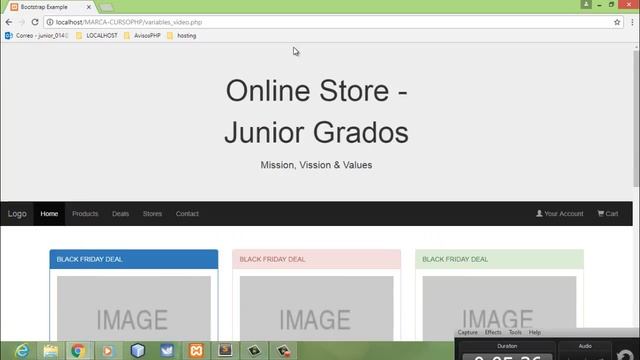Open the Cart link
The image size is (640, 360).
(608, 213)
